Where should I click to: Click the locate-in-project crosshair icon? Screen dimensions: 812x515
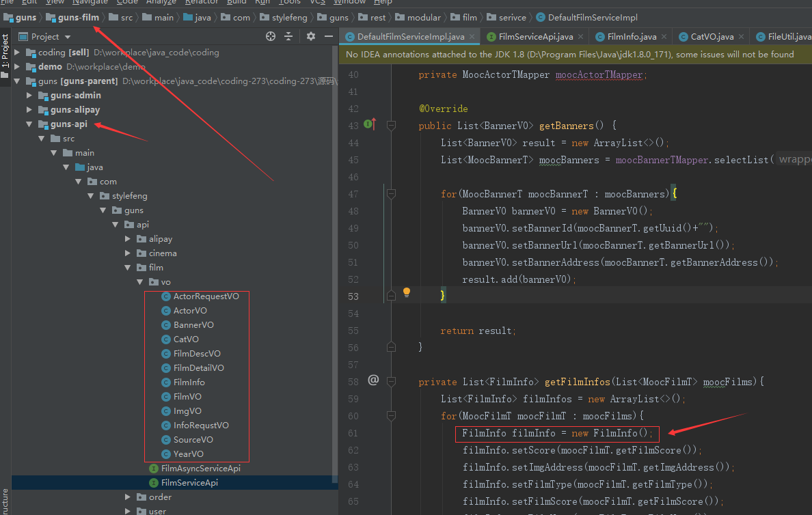[270, 36]
